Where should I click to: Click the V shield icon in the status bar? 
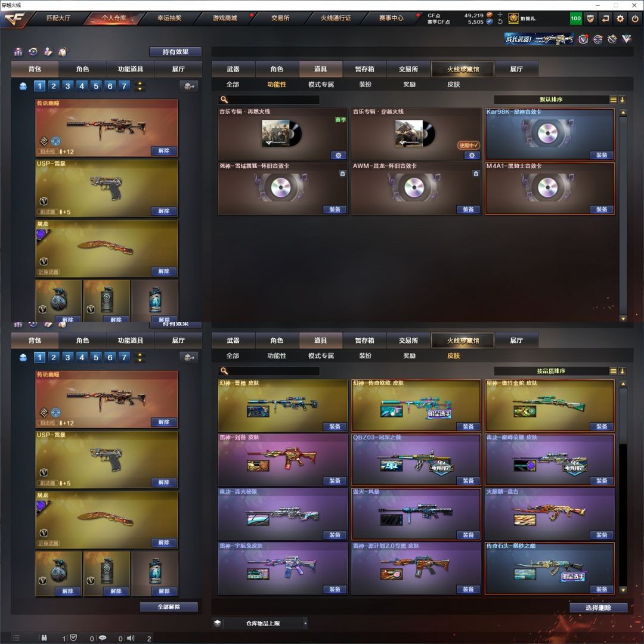(73, 638)
